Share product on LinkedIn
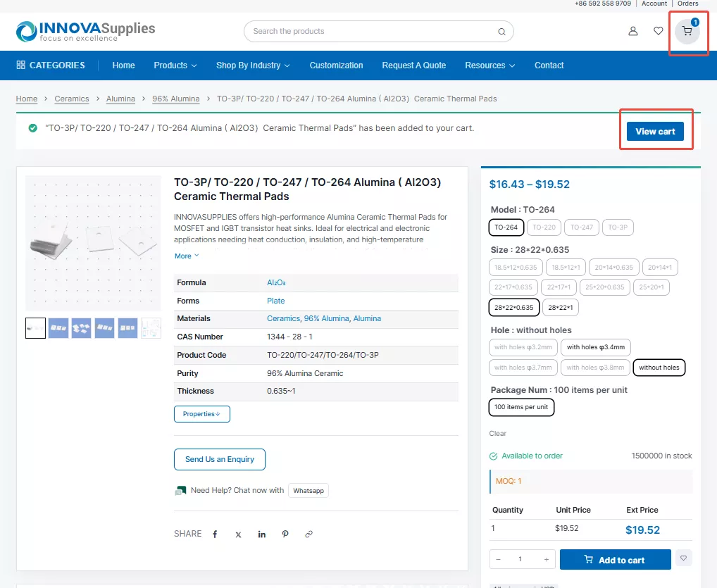Image resolution: width=717 pixels, height=588 pixels. [261, 534]
